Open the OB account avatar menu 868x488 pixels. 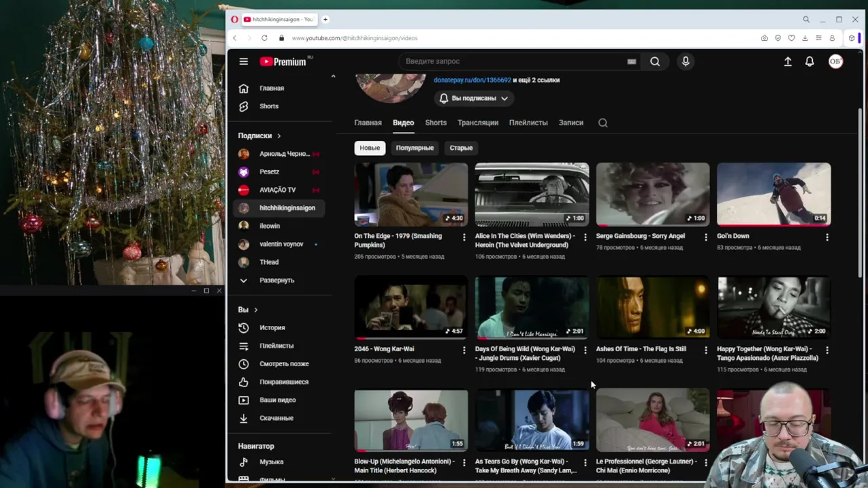click(x=835, y=61)
